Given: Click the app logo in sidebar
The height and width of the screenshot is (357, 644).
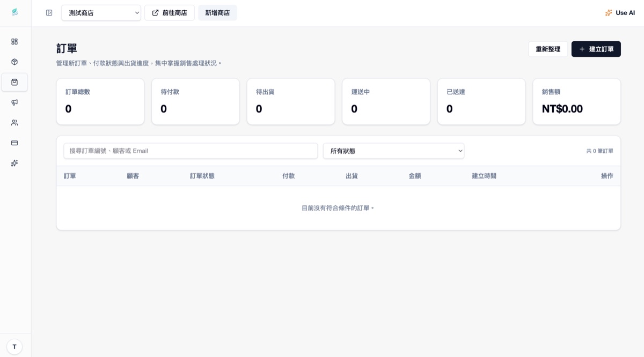Looking at the screenshot, I should (x=14, y=12).
